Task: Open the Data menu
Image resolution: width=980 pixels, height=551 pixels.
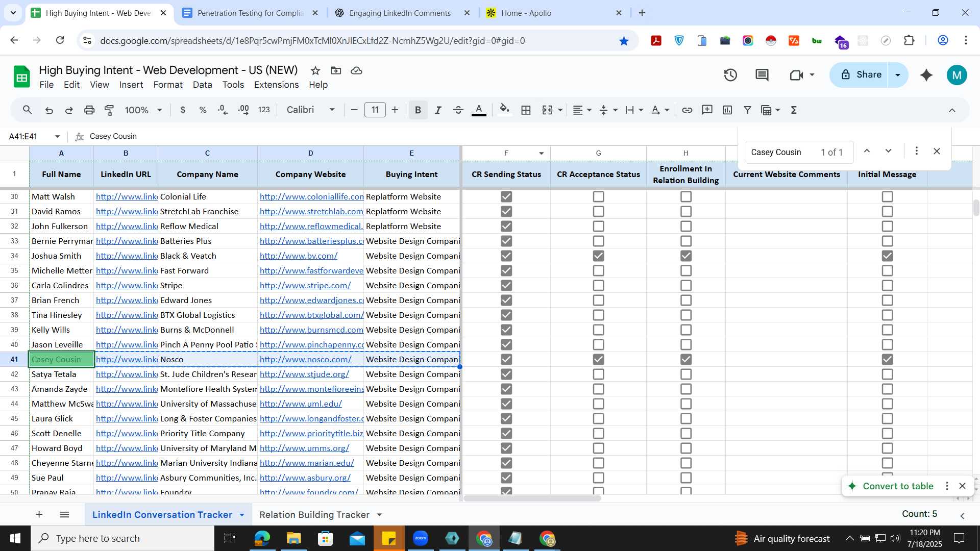Action: [202, 85]
